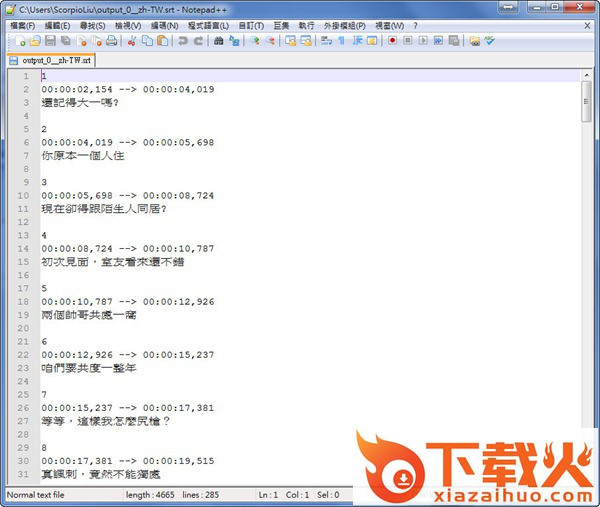Click the Cut scissors icon
This screenshot has height=507, width=600.
coord(132,41)
